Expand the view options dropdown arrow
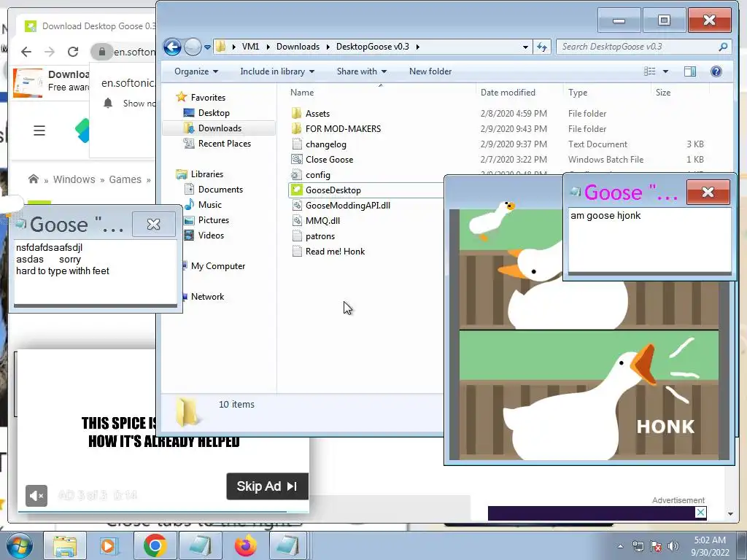This screenshot has width=747, height=560. (x=665, y=71)
